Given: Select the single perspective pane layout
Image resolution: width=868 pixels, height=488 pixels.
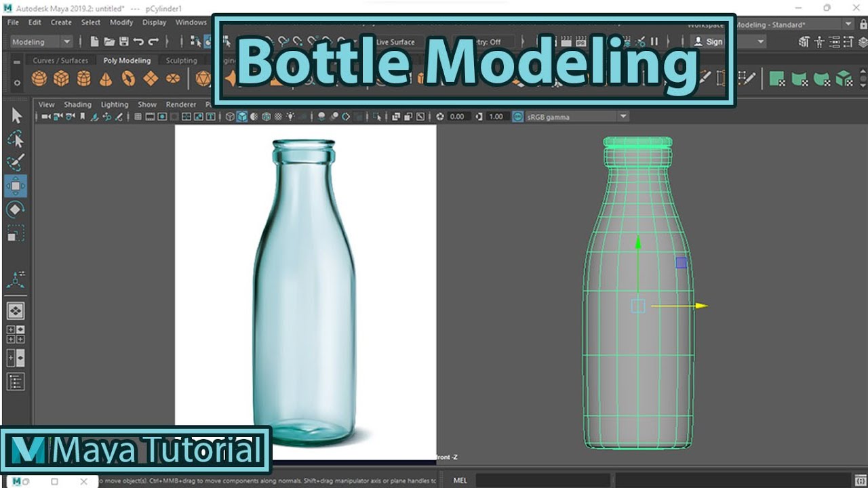Looking at the screenshot, I should (16, 311).
